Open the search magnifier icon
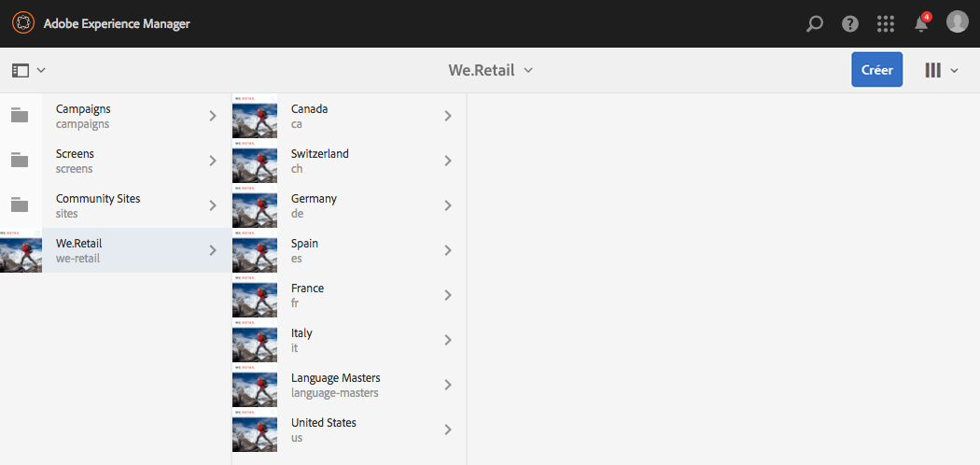The image size is (980, 465). coord(815,23)
